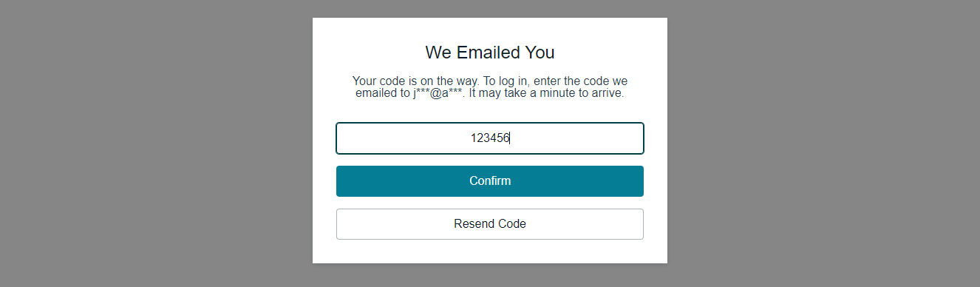
Task: Click empty space in code field before digits
Action: (x=403, y=138)
